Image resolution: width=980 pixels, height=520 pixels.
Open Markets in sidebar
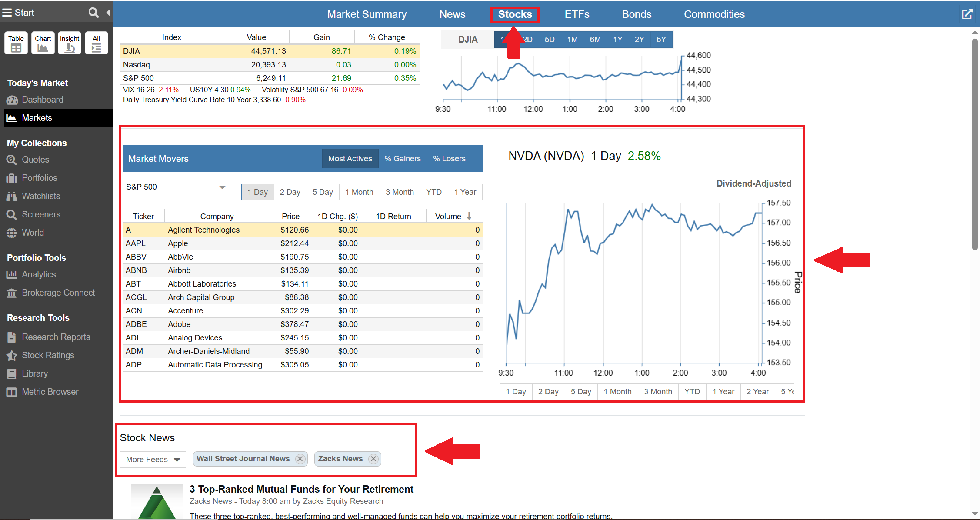pos(59,118)
